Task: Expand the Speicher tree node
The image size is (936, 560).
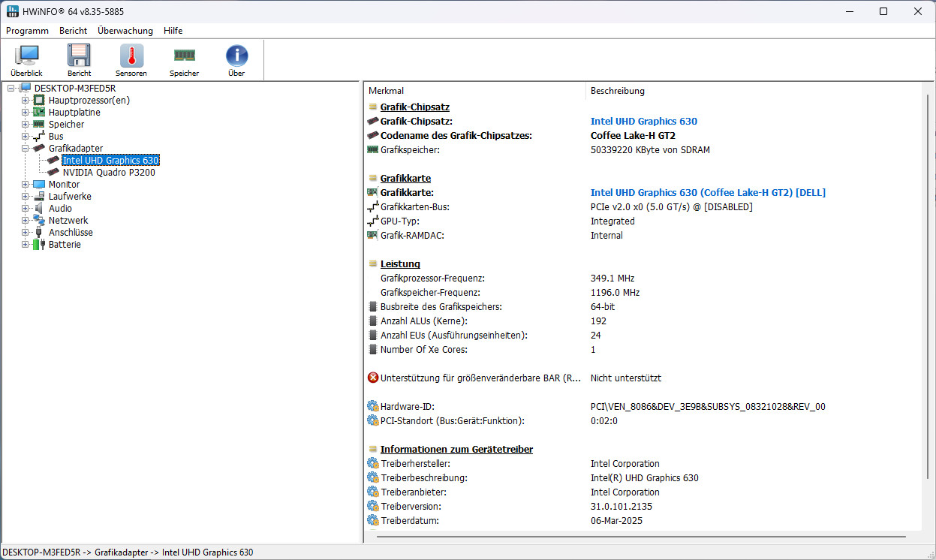Action: coord(26,125)
